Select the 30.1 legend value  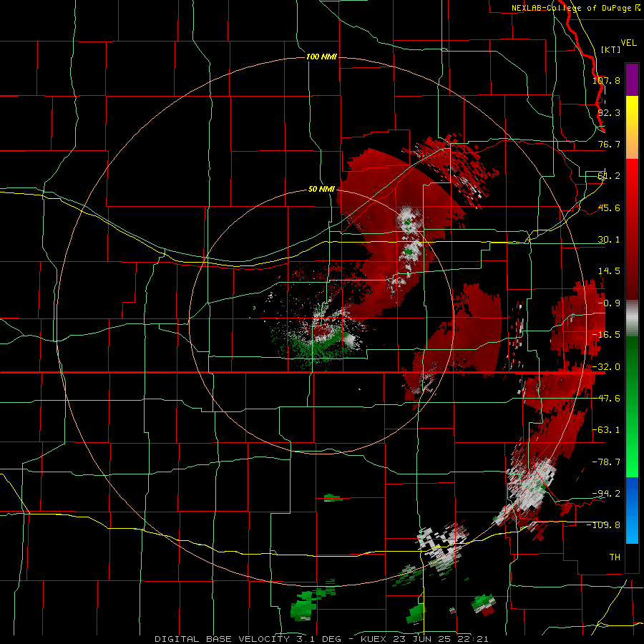[609, 240]
